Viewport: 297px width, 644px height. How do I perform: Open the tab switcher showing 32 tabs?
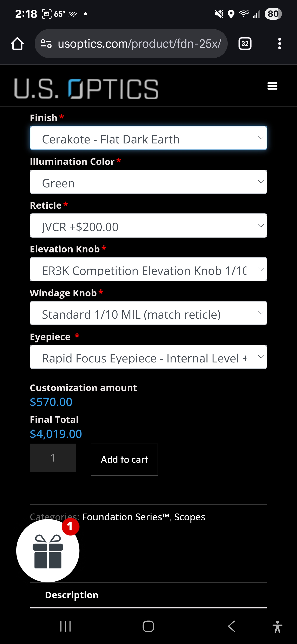pos(245,44)
